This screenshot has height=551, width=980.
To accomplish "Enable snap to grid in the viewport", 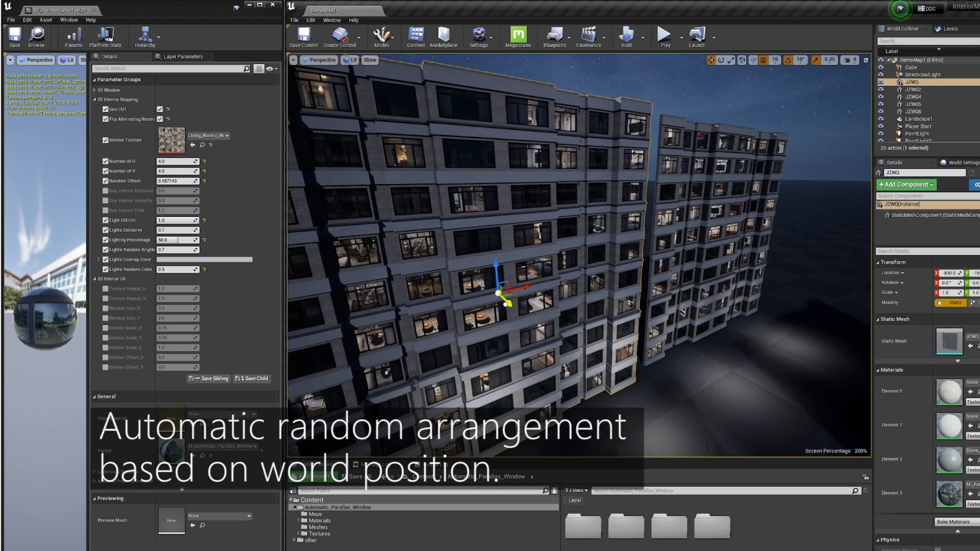I will [762, 60].
